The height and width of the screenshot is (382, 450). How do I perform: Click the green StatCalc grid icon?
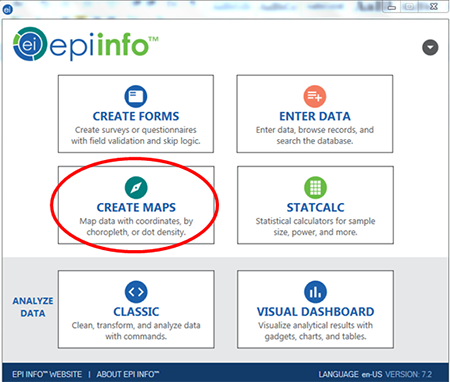pyautogui.click(x=315, y=188)
